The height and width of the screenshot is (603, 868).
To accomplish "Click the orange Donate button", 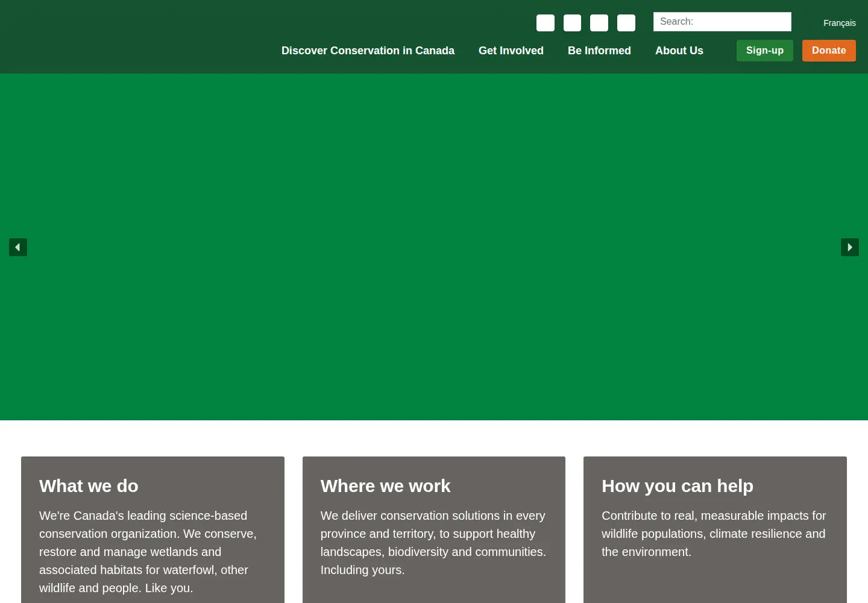I will pyautogui.click(x=829, y=51).
